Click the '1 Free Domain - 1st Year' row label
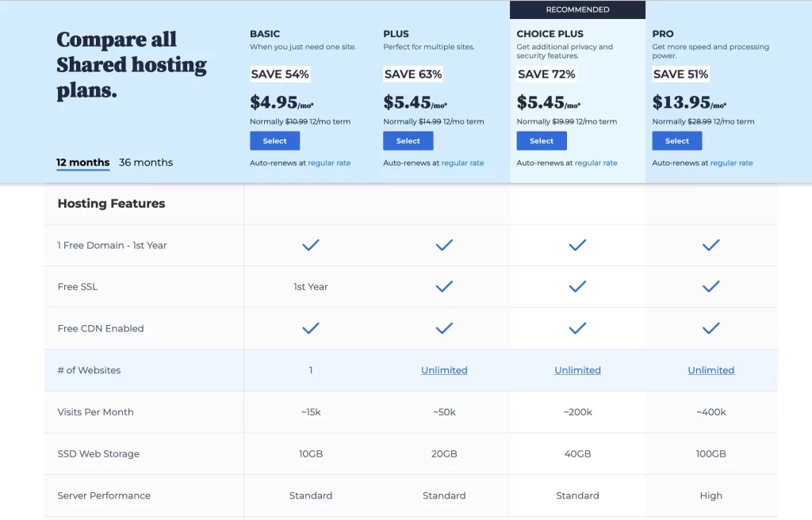812x520 pixels. point(112,246)
